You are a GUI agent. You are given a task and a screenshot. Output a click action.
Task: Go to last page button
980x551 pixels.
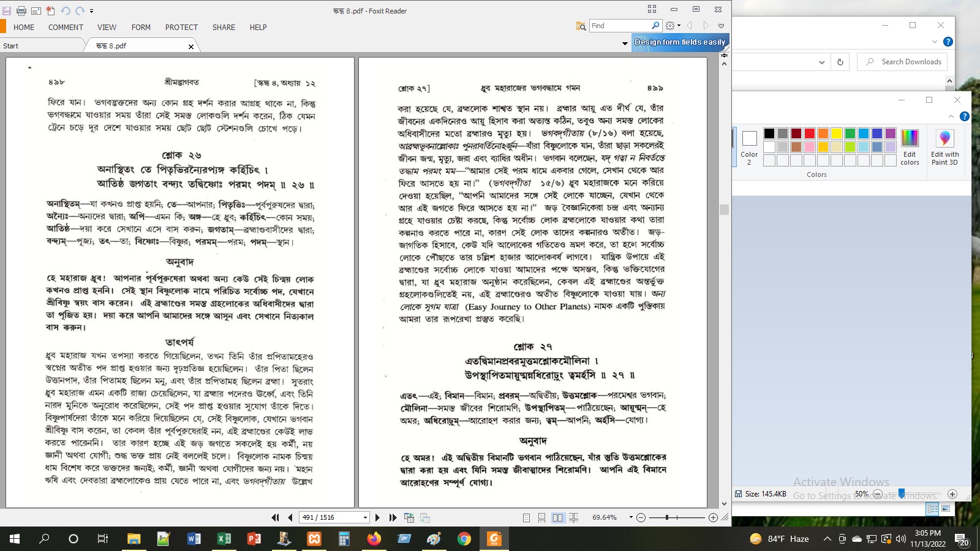click(393, 517)
